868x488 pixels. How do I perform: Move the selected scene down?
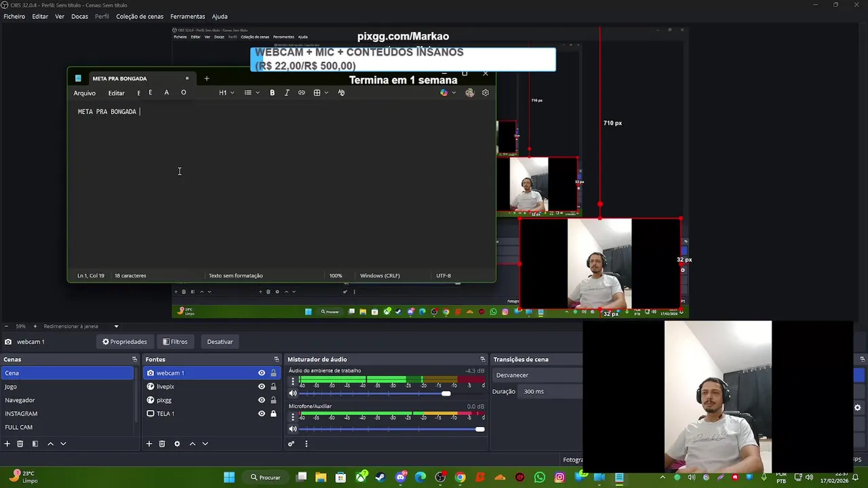pos(63,444)
